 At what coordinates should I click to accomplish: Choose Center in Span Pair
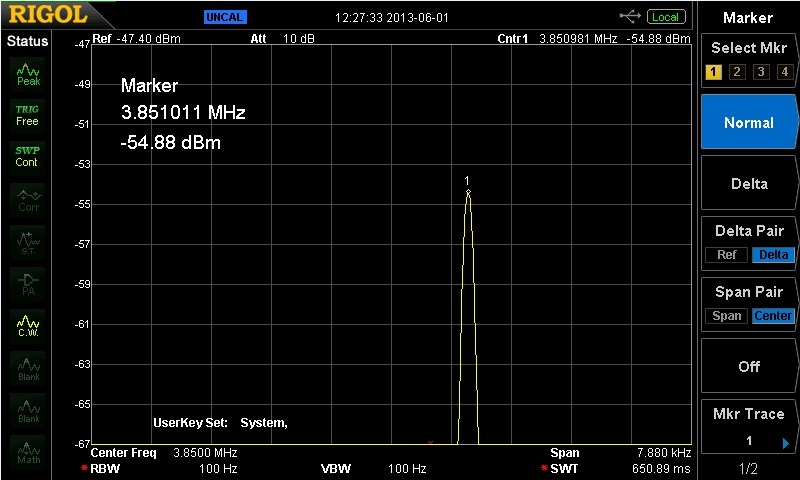tap(773, 316)
